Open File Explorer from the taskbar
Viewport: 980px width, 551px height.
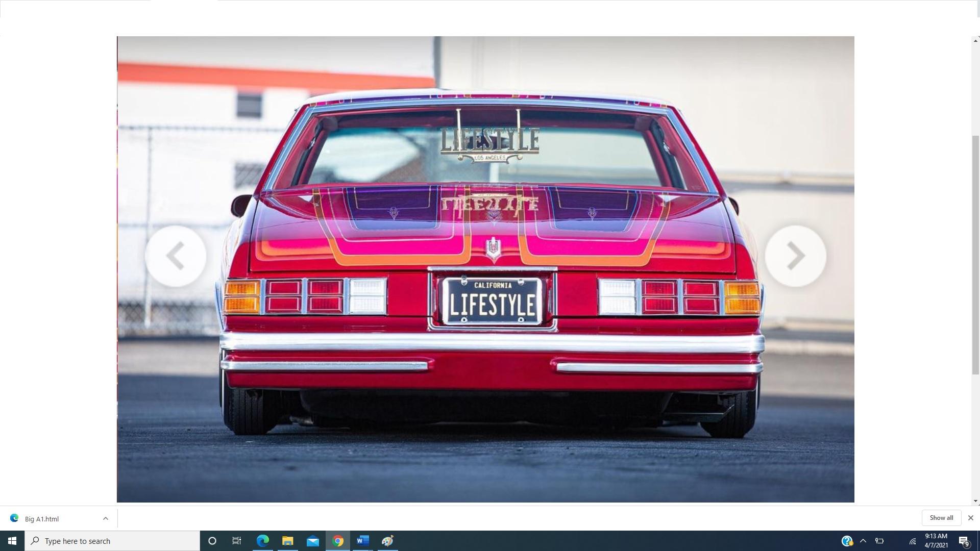tap(287, 541)
